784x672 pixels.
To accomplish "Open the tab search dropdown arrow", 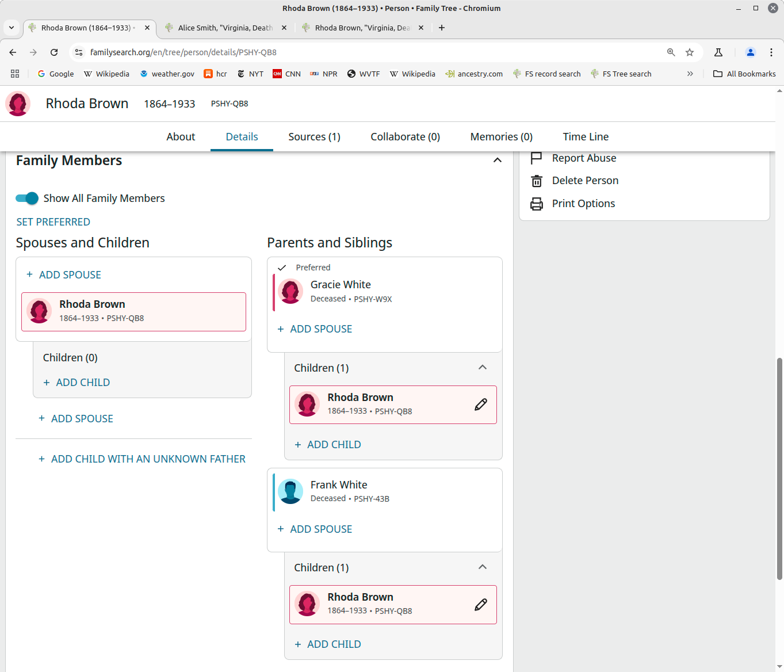I will pyautogui.click(x=12, y=28).
